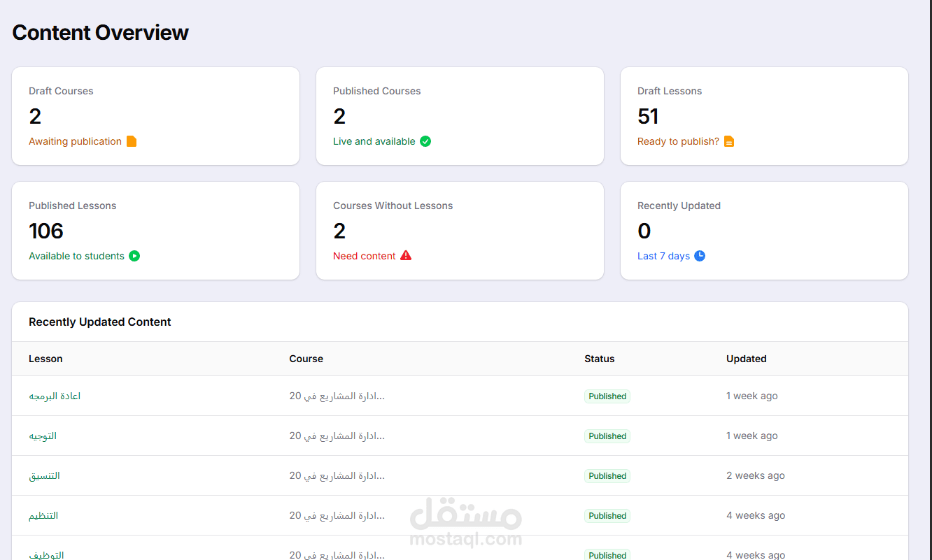
Task: Click the course name in the التنظيم row
Action: coord(337,515)
